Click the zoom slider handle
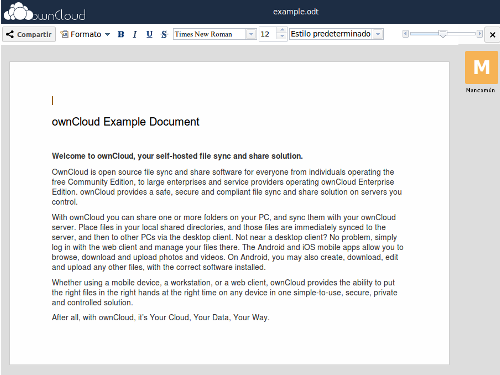This screenshot has height=375, width=500. [443, 34]
